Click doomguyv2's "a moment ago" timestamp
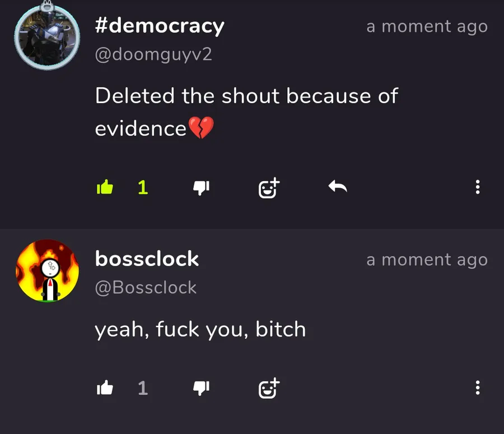Viewport: 504px width, 434px height. coord(427,26)
